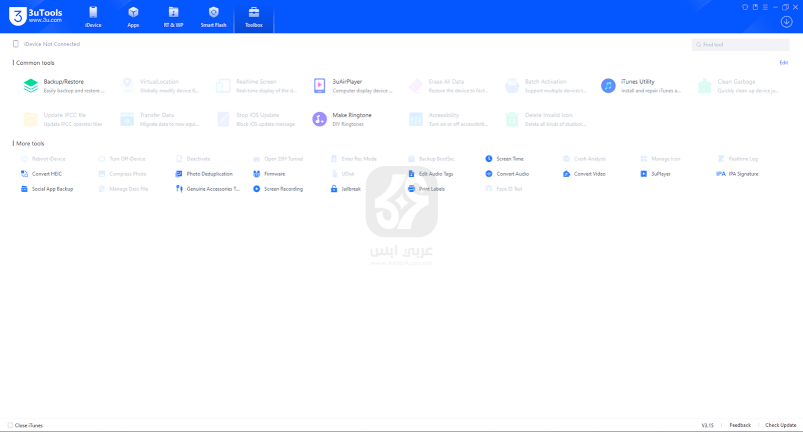803x432 pixels.
Task: Click the title bar bookmark icon
Action: [x=755, y=7]
